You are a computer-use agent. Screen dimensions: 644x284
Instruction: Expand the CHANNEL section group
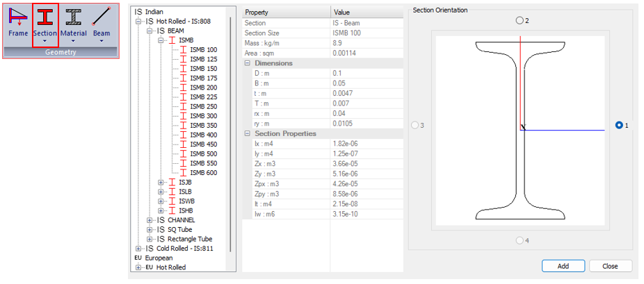point(150,220)
